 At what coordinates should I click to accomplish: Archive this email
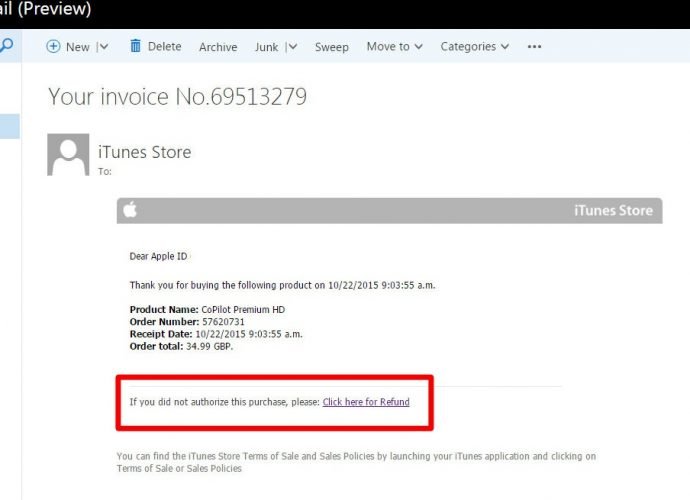[218, 47]
